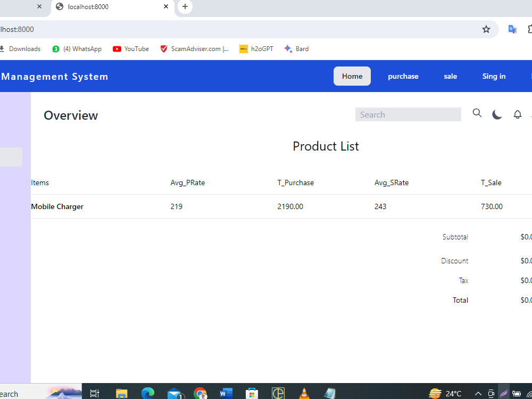532x399 pixels.
Task: Open notifications via the bell icon
Action: [517, 114]
